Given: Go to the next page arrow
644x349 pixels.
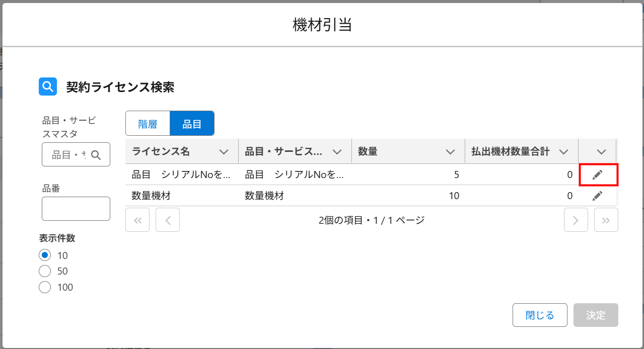Looking at the screenshot, I should pos(576,220).
